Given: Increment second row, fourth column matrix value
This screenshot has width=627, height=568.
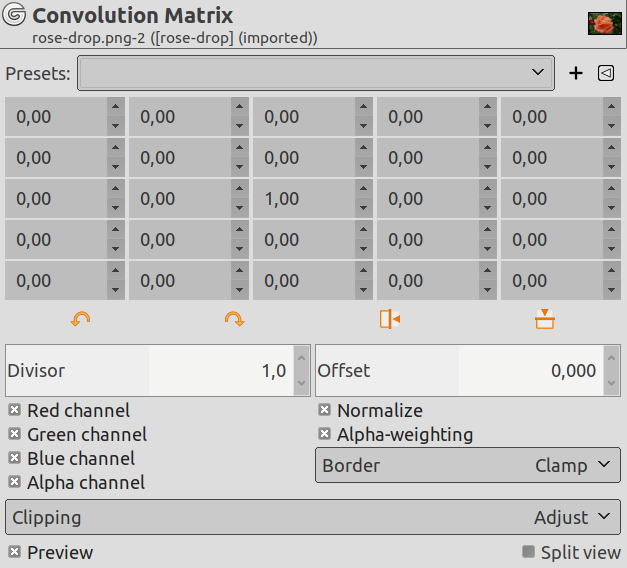Looking at the screenshot, I should click(487, 148).
